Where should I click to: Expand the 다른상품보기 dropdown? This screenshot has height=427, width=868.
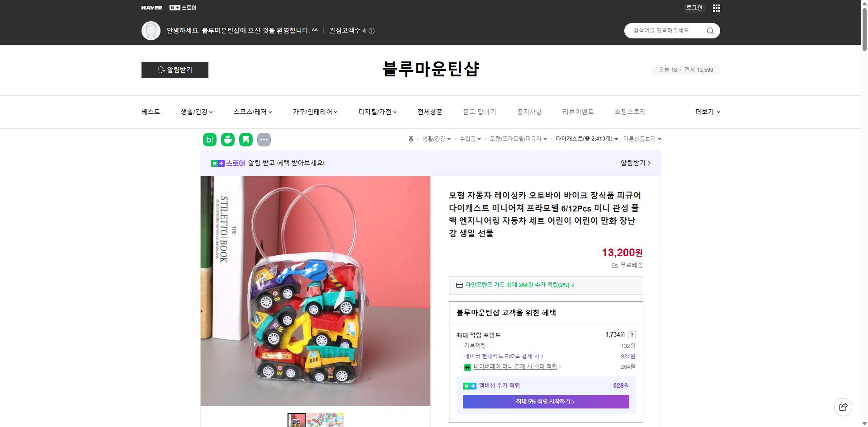642,139
